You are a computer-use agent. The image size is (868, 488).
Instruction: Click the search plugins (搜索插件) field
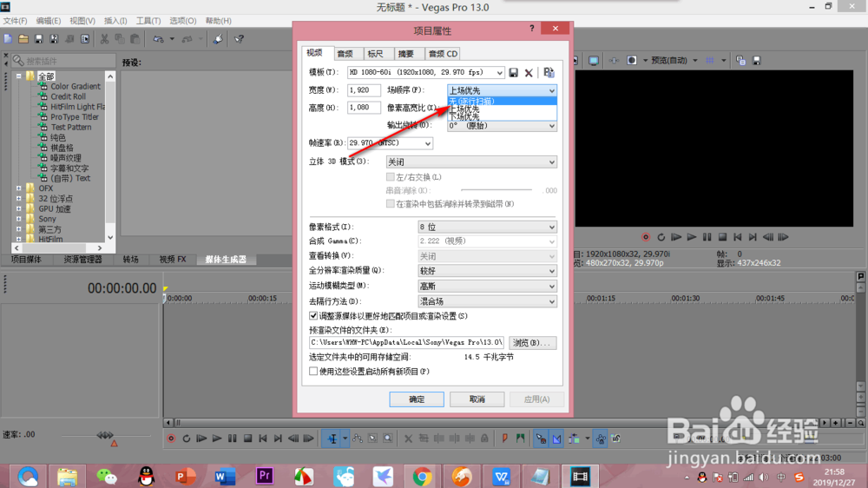pos(63,61)
